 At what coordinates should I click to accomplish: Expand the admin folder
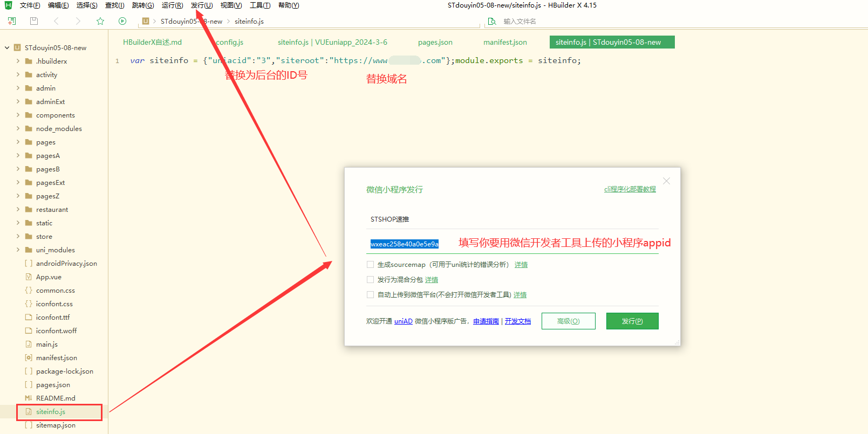coord(18,88)
